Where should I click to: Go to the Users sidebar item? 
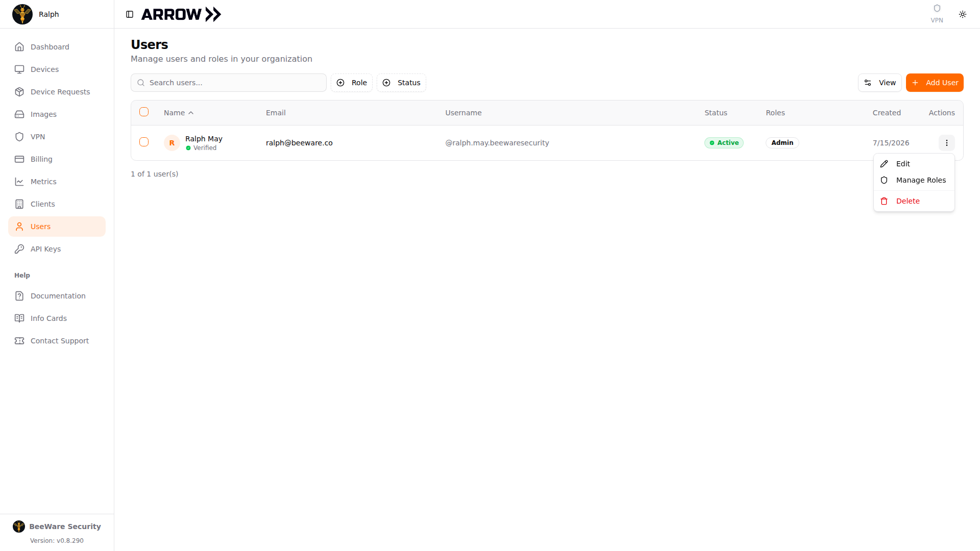tap(57, 227)
